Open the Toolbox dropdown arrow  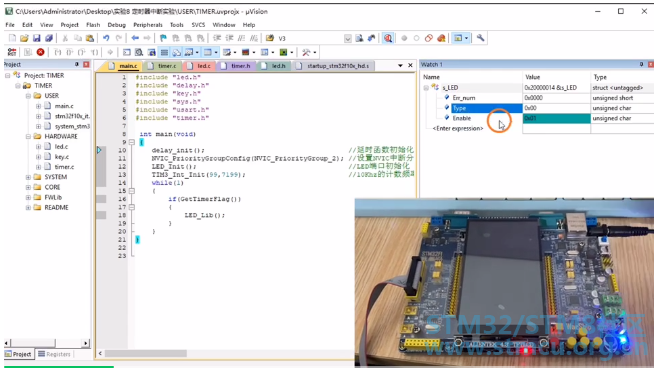click(x=315, y=52)
